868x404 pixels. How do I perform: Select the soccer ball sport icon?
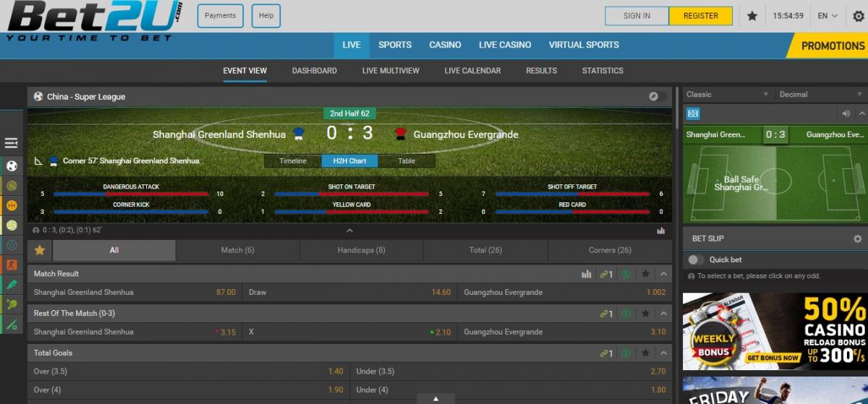click(x=12, y=166)
